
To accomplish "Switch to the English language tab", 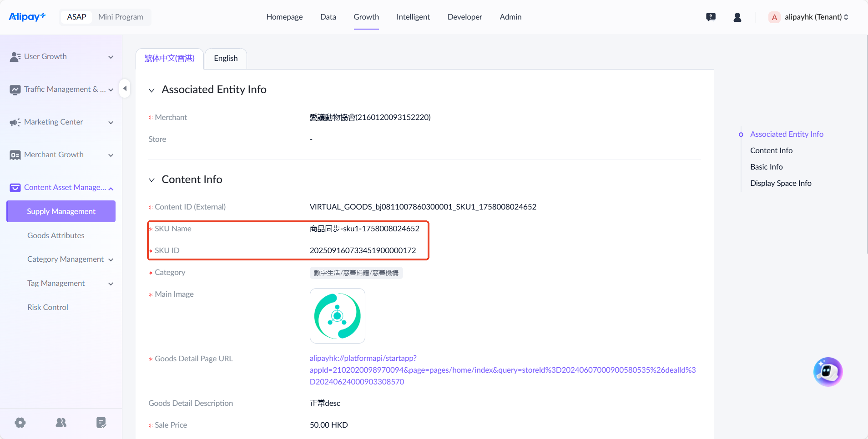I will click(x=226, y=59).
